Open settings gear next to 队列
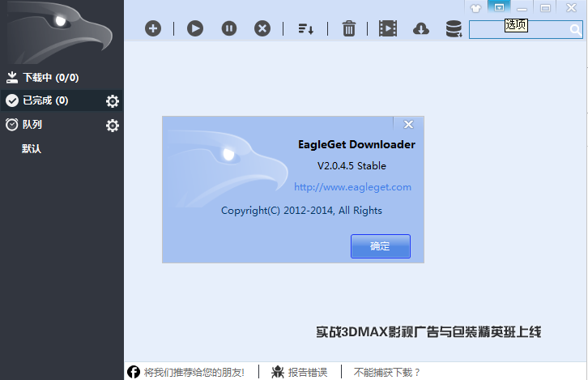The image size is (588, 380). click(x=112, y=126)
